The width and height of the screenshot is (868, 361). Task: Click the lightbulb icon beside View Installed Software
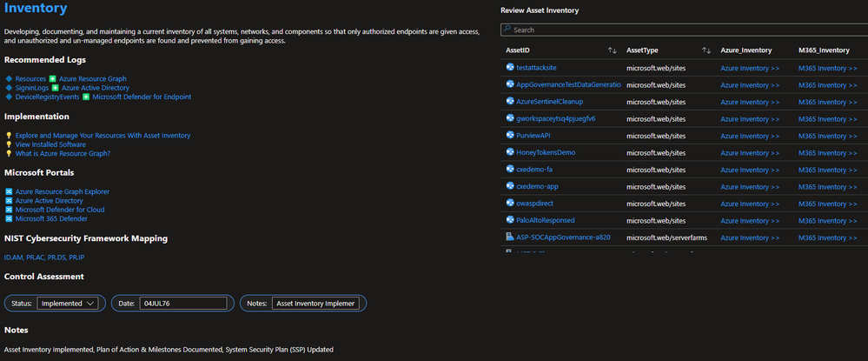pyautogui.click(x=9, y=144)
